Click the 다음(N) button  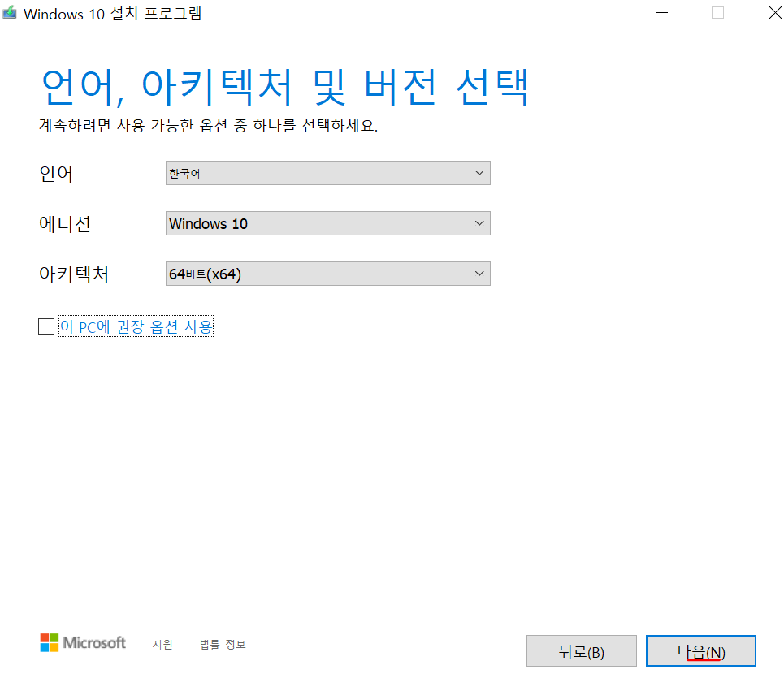701,651
